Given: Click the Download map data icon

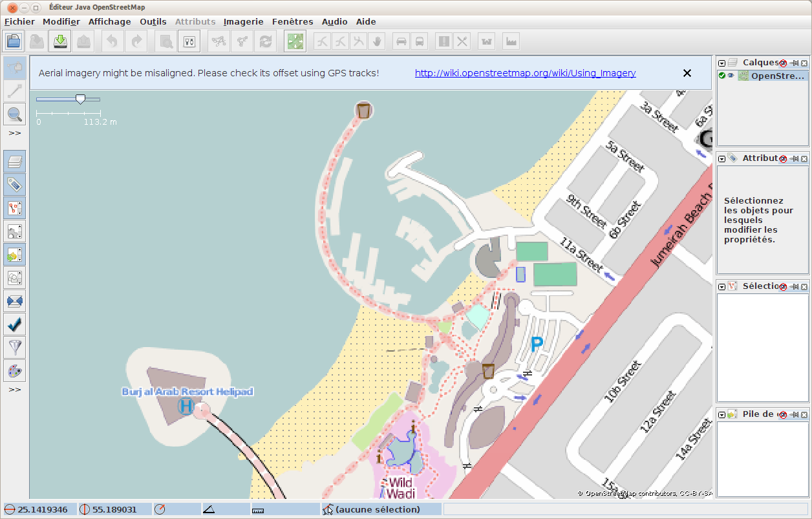Looking at the screenshot, I should pyautogui.click(x=59, y=41).
